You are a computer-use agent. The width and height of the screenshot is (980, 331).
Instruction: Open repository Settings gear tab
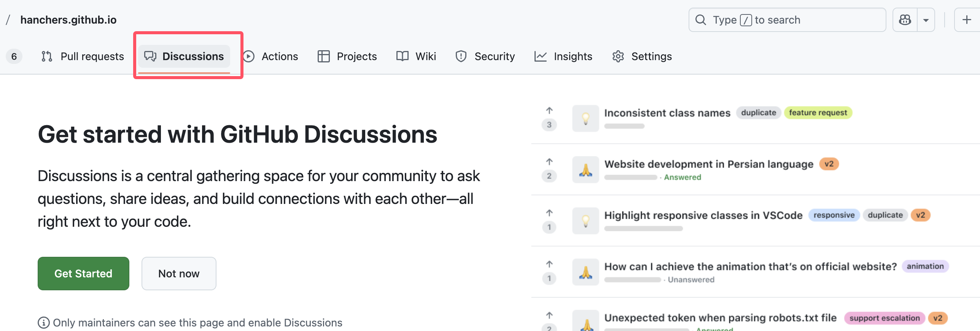pyautogui.click(x=642, y=56)
